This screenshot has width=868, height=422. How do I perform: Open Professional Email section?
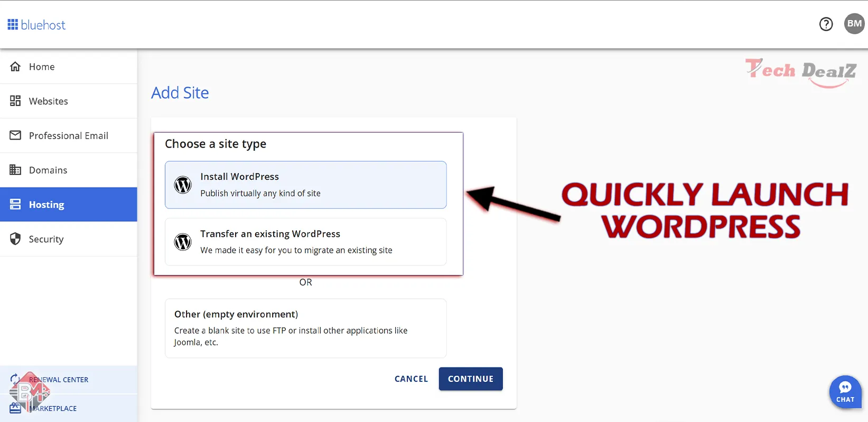point(69,135)
